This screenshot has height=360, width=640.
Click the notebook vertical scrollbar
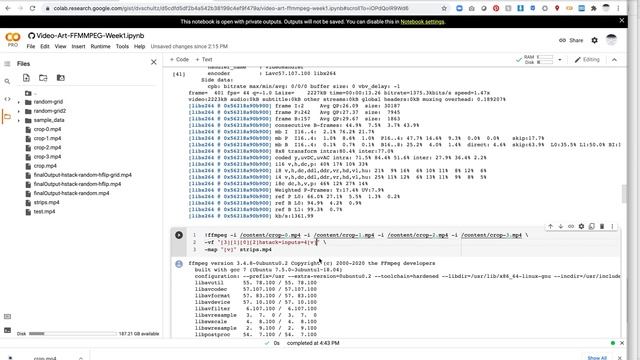[624, 194]
